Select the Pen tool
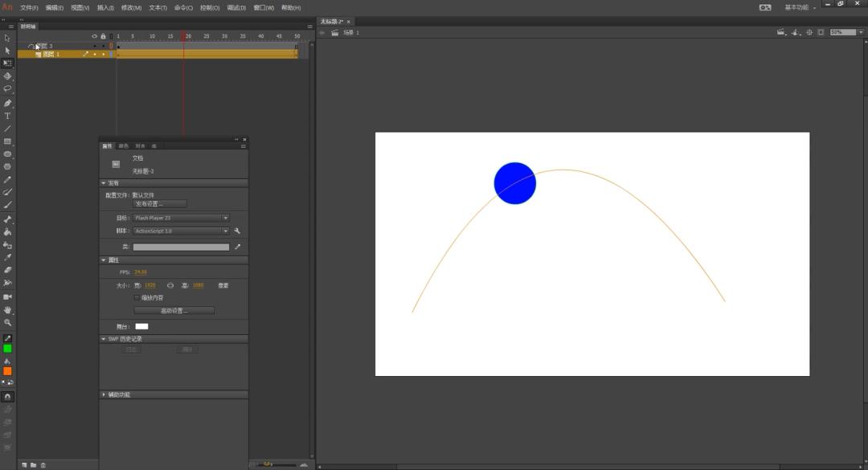Screen dimensions: 868x470 [x=8, y=103]
